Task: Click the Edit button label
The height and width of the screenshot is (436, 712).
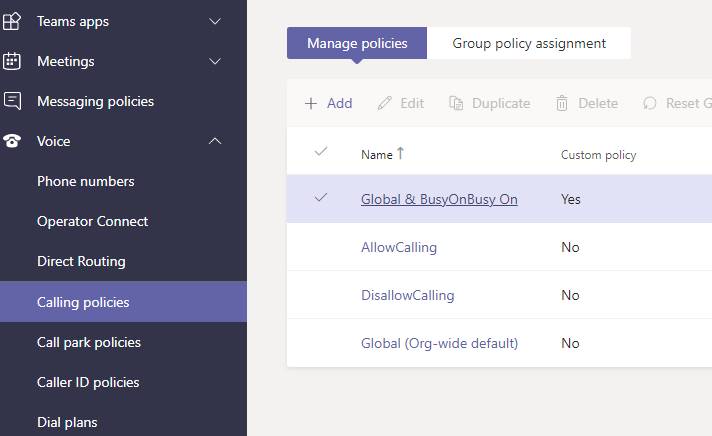Action: [412, 104]
